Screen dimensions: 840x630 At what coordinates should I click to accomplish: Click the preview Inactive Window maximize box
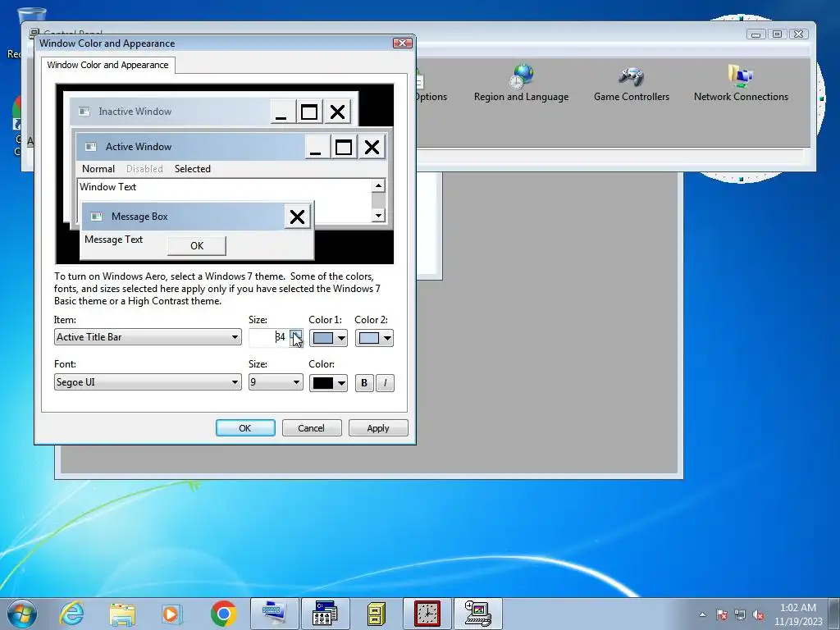pos(309,112)
